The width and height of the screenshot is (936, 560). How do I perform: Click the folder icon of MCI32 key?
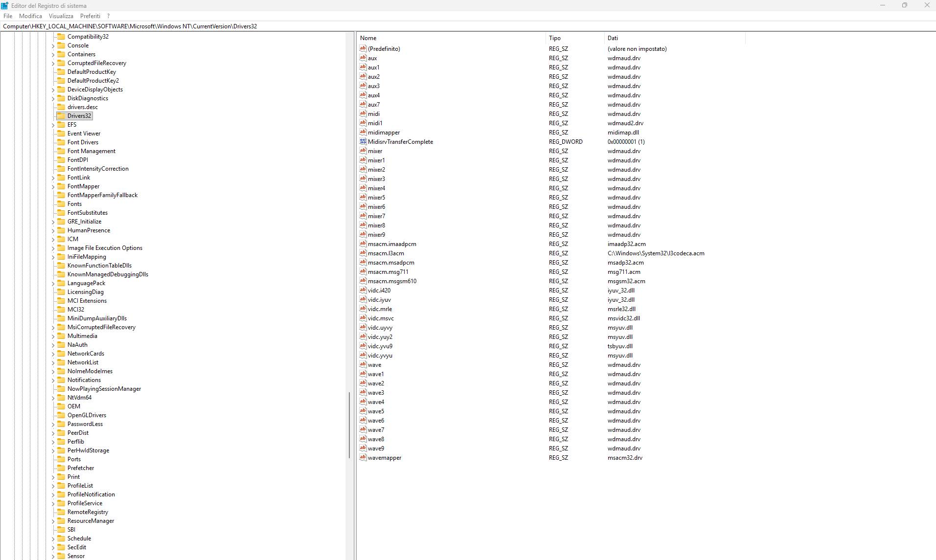[x=61, y=310]
